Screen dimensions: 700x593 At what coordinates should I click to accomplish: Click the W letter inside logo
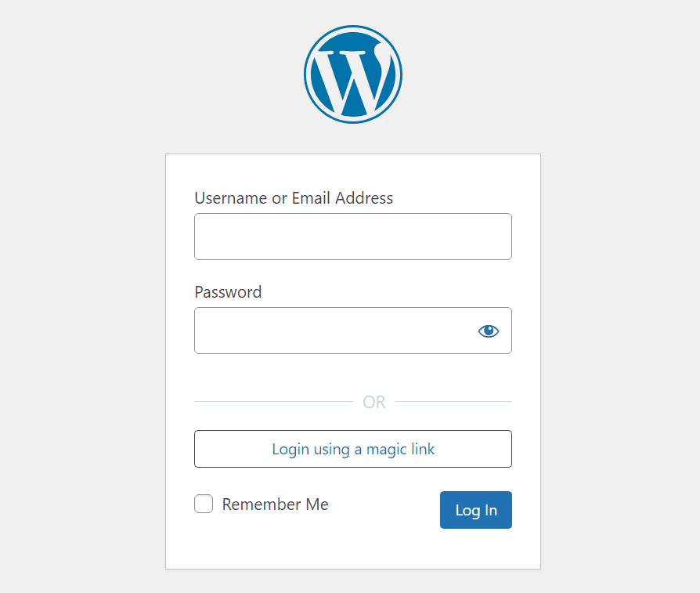pyautogui.click(x=352, y=78)
